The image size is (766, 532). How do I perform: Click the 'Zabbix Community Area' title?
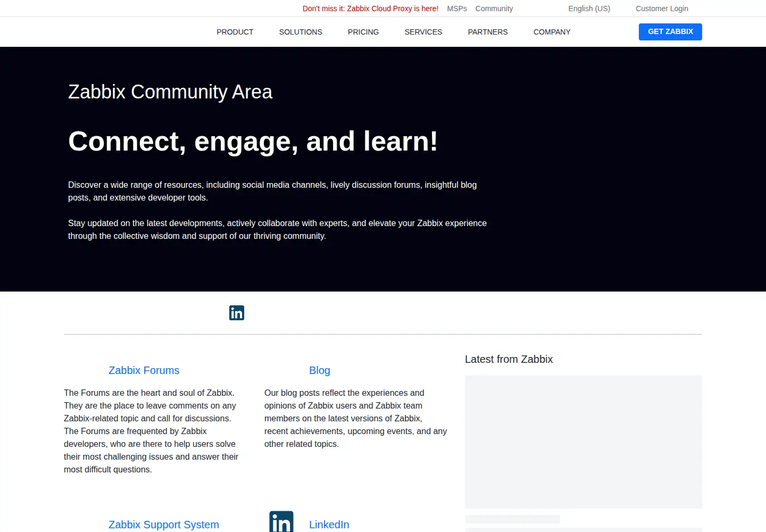(x=170, y=92)
